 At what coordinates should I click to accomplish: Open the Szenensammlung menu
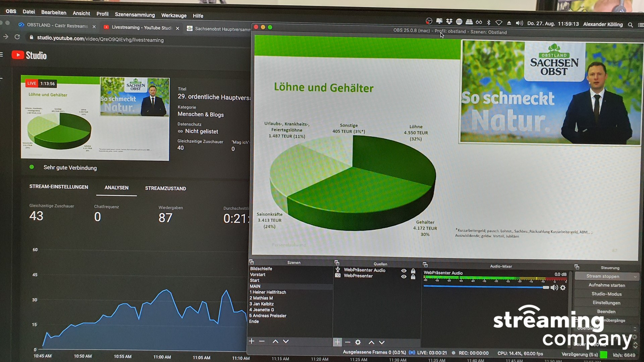coord(135,15)
